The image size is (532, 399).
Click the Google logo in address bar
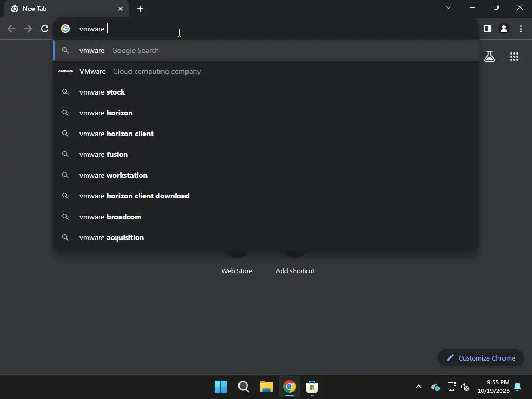point(65,29)
